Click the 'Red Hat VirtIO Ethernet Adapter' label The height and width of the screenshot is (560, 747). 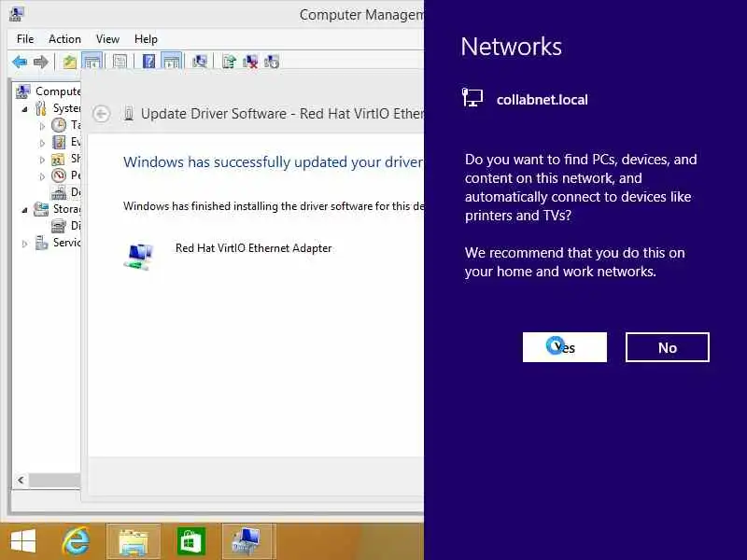pos(253,248)
